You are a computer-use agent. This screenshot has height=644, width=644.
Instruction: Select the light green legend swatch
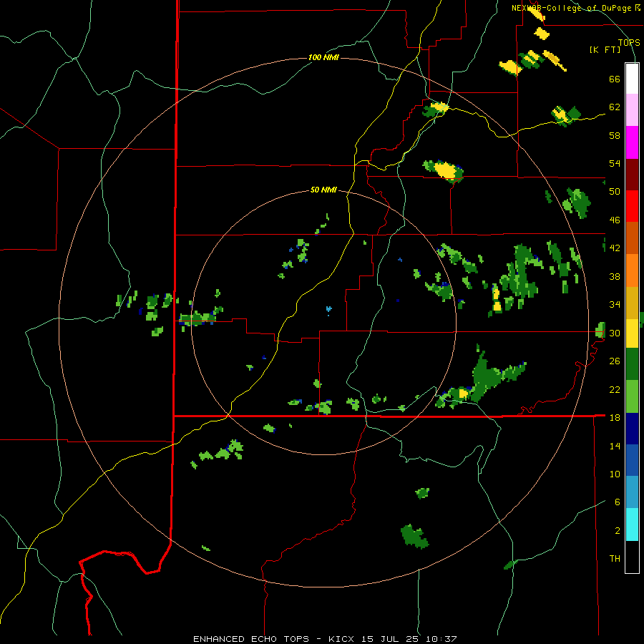[x=632, y=396]
